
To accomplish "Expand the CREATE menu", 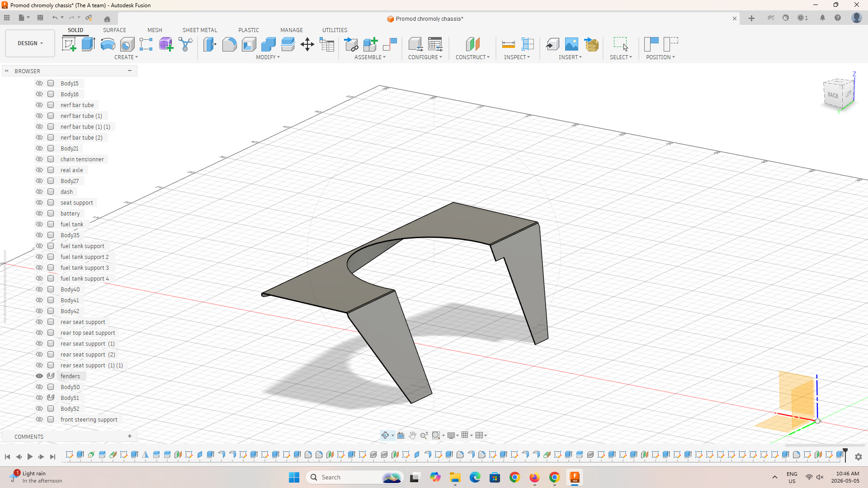I will (x=126, y=57).
